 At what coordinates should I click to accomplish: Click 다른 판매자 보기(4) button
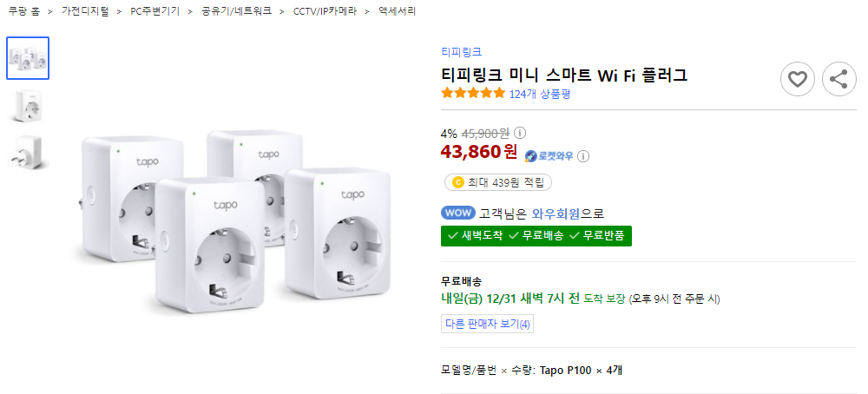[487, 324]
